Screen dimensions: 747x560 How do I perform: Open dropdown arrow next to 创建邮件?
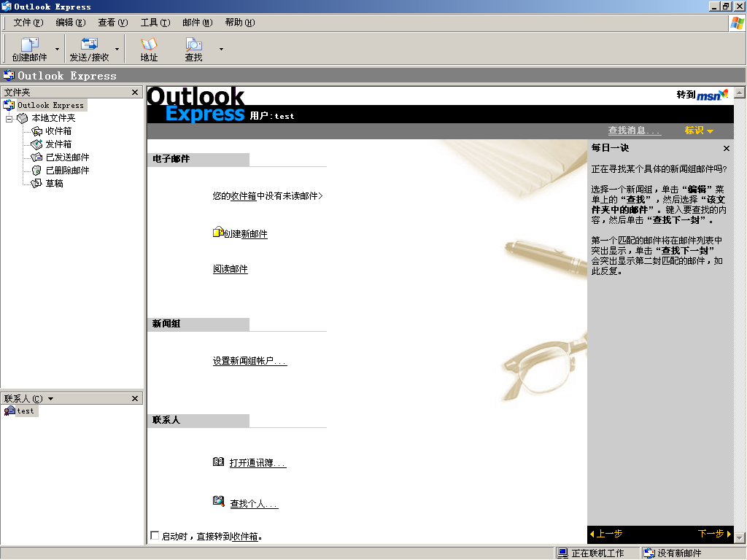(57, 49)
